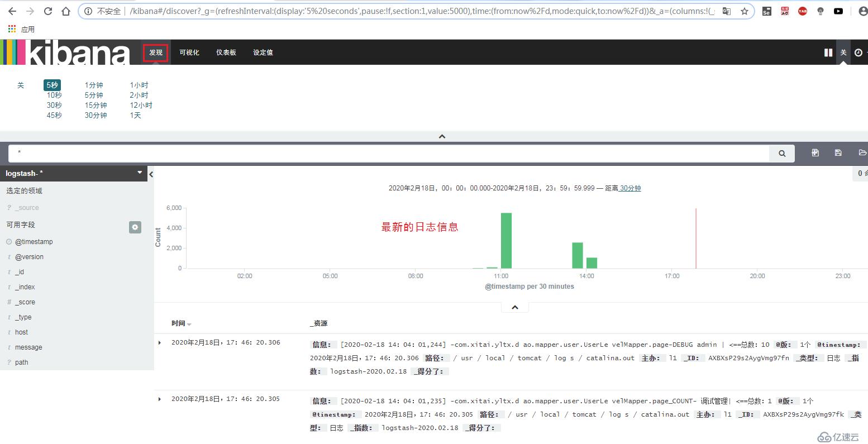Open the lightbulb extension icon

pos(821,11)
